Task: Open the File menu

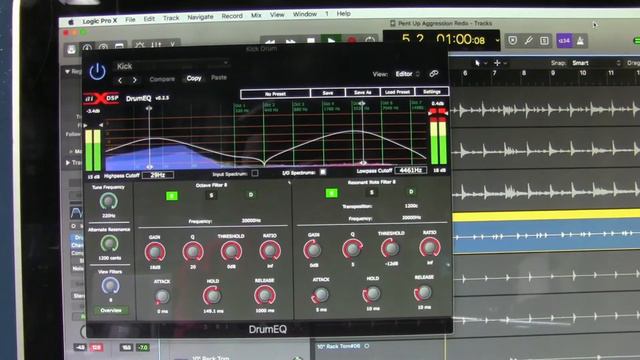Action: [x=130, y=19]
